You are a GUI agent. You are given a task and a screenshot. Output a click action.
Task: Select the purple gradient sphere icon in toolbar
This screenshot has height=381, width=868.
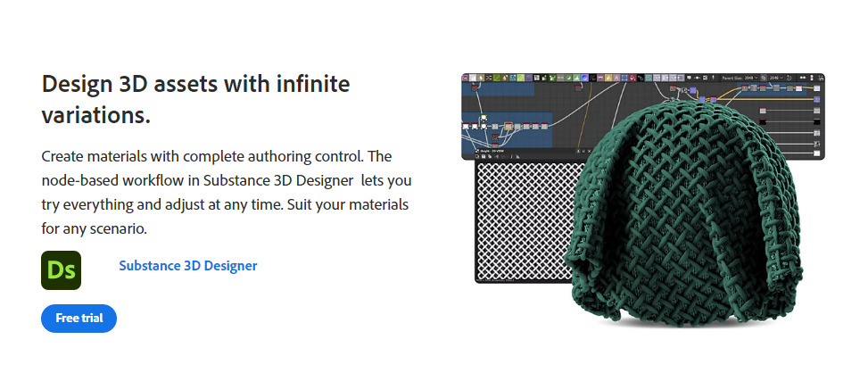tap(583, 78)
